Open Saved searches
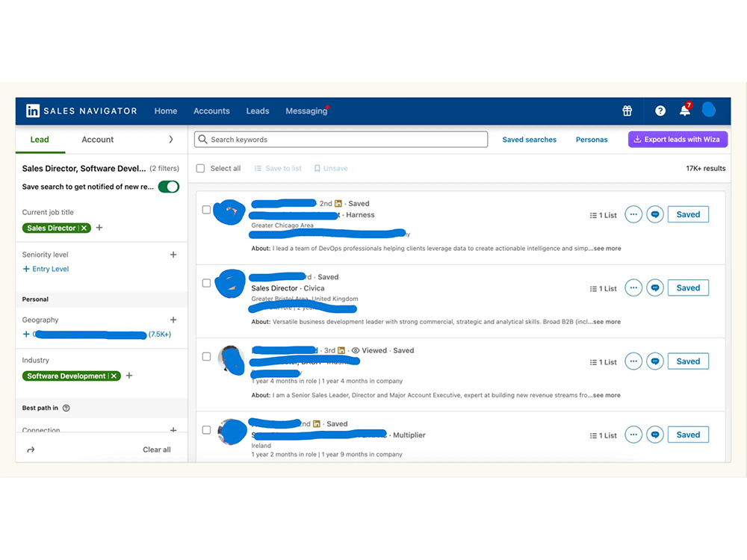This screenshot has height=560, width=747. point(530,140)
